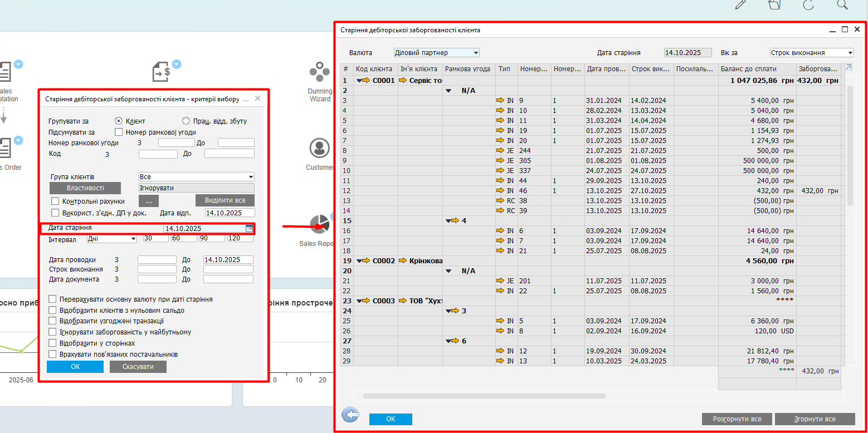Image resolution: width=868 pixels, height=433 pixels.
Task: Click the link arrow for invoice IN 9
Action: tap(500, 101)
